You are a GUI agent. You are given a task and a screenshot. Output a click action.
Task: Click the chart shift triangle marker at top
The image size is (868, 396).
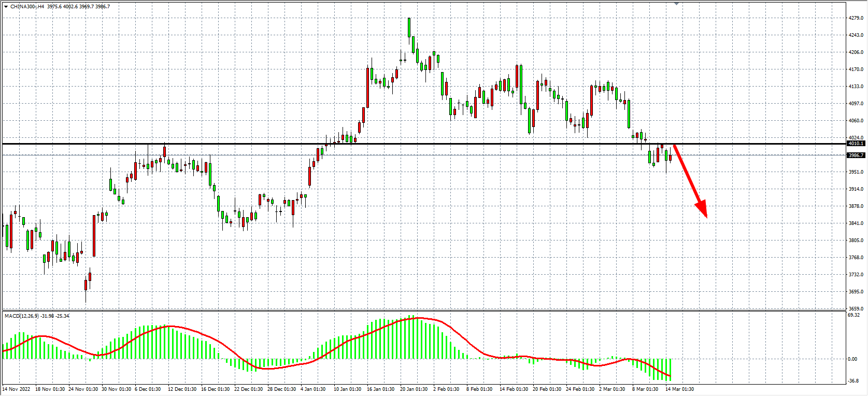coord(676,3)
